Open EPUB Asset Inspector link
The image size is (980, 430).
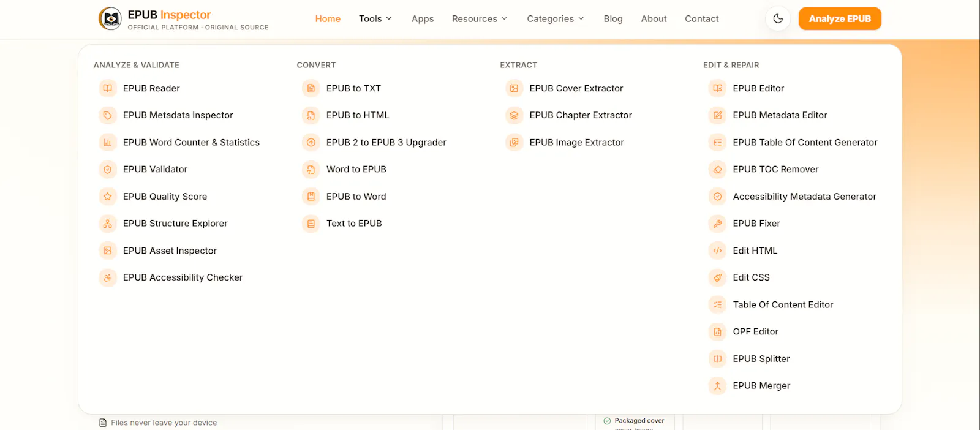pos(170,251)
